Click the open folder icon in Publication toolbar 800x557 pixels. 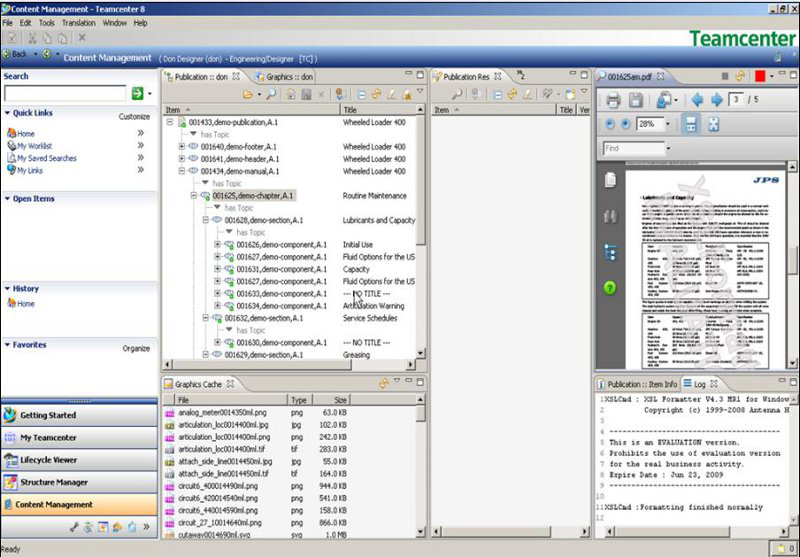(x=248, y=94)
